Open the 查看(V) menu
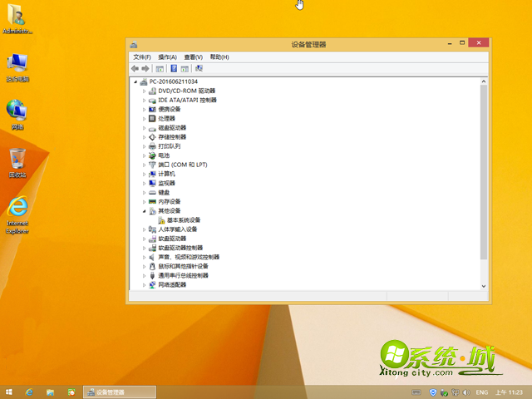 (x=194, y=57)
